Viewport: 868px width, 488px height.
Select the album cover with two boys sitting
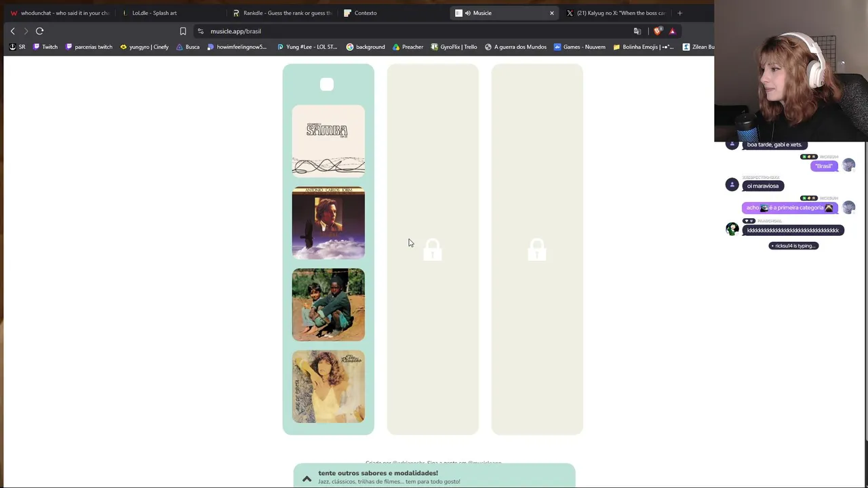pyautogui.click(x=328, y=305)
